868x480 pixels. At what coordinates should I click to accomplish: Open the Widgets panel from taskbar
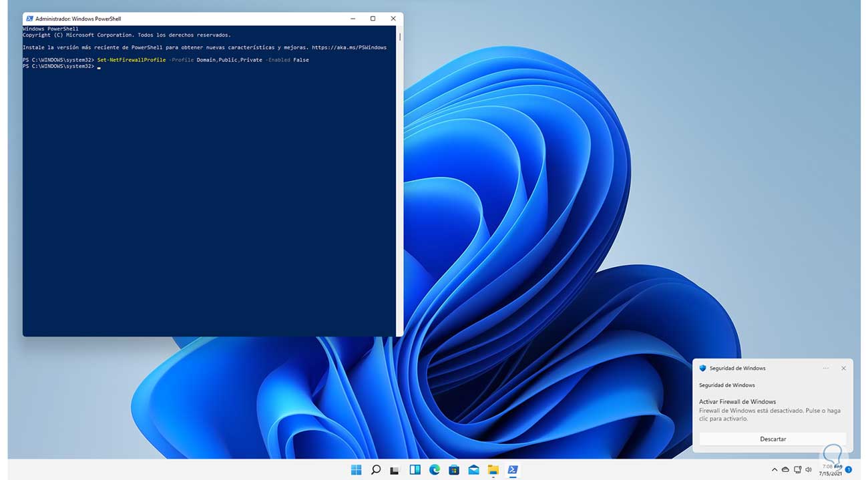pos(415,469)
